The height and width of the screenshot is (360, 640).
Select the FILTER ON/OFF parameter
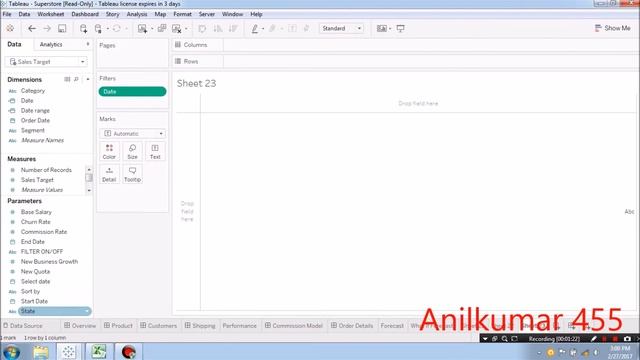pos(42,251)
